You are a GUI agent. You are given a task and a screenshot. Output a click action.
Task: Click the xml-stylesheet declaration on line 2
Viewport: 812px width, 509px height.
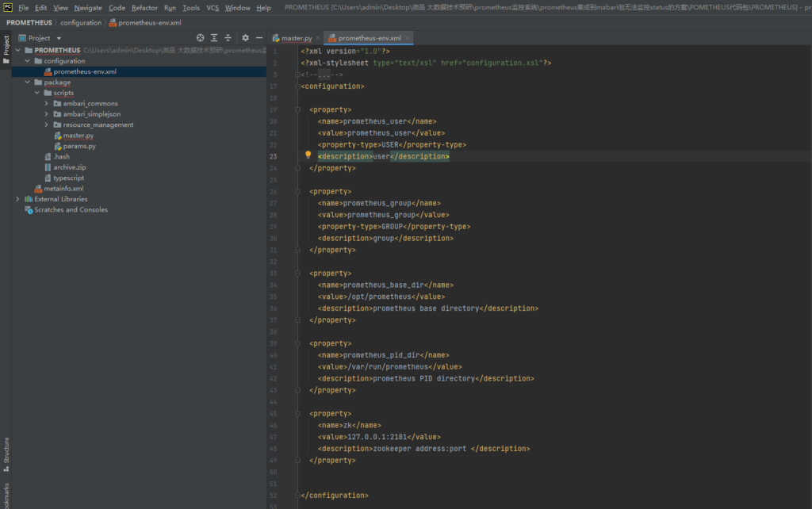[x=426, y=63]
